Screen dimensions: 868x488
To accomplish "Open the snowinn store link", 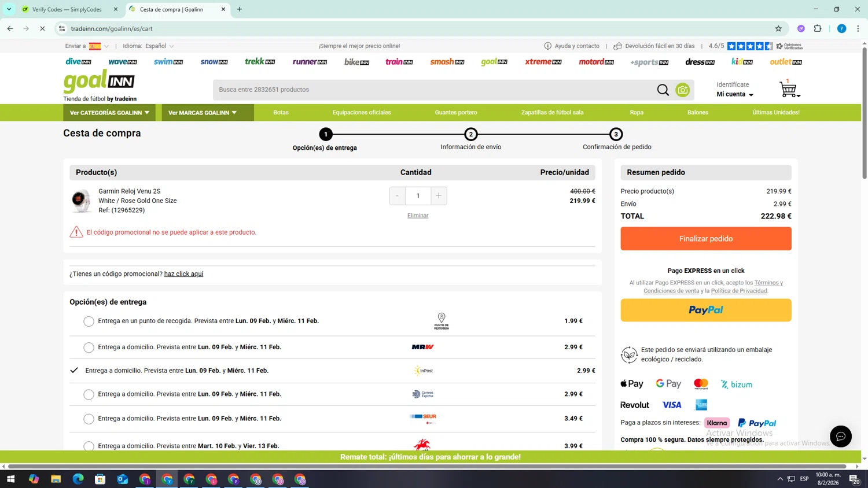I will [x=214, y=61].
